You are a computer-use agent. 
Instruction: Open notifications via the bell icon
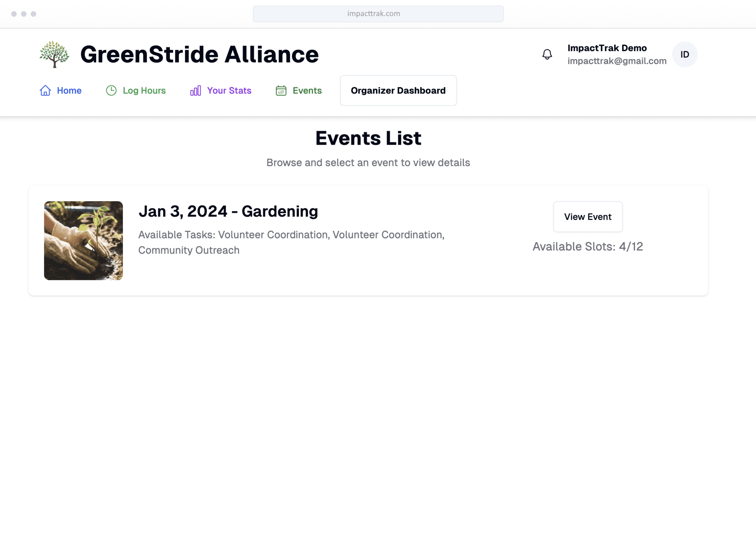[547, 54]
